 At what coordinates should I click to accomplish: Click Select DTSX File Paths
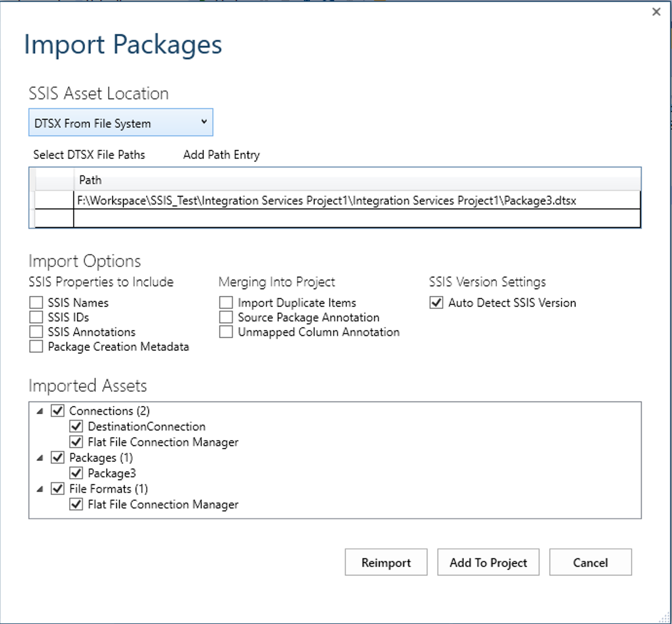(x=89, y=155)
